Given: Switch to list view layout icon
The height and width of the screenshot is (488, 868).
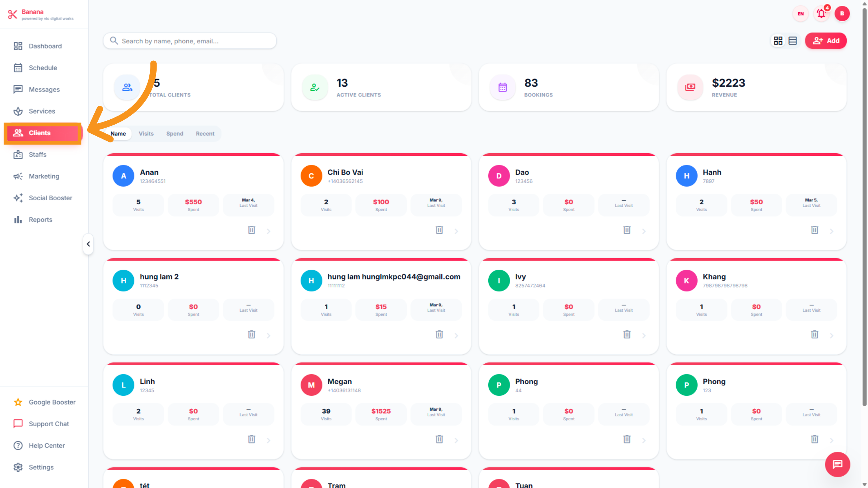Looking at the screenshot, I should coord(792,40).
